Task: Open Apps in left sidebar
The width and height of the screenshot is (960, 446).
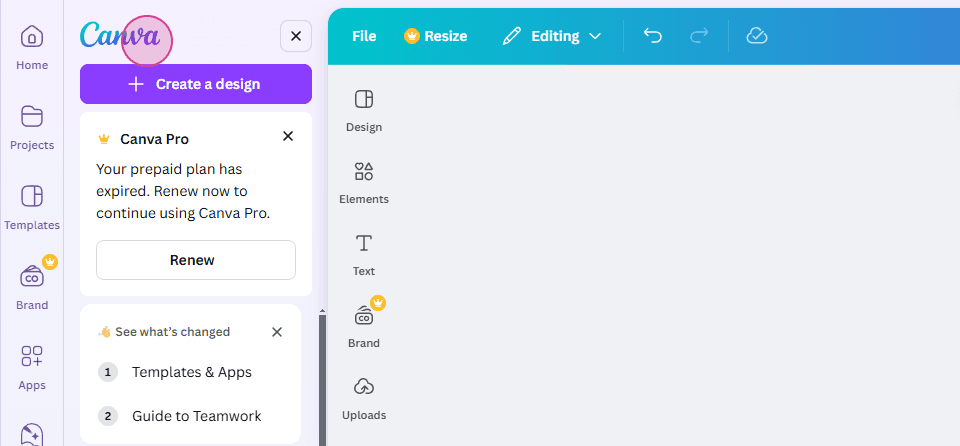Action: [x=32, y=367]
